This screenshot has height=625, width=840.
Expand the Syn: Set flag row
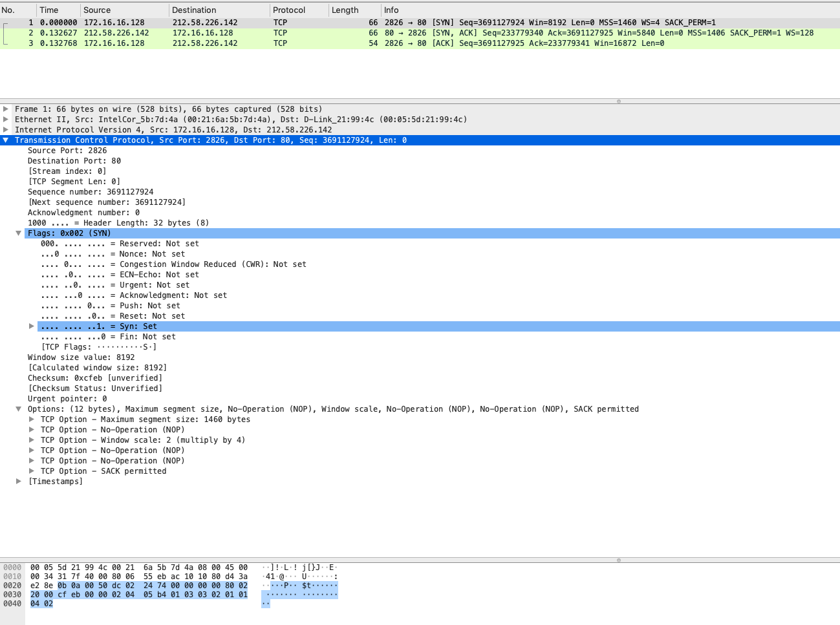click(32, 326)
